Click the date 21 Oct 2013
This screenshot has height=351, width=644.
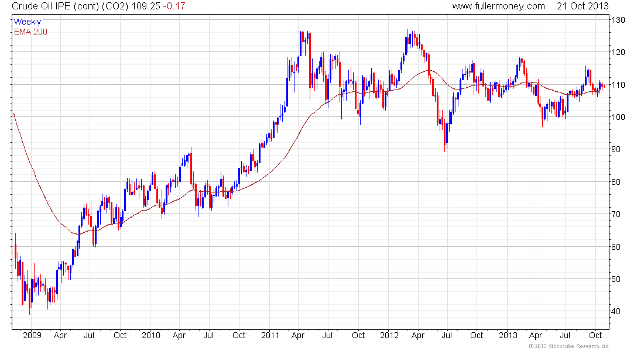[x=583, y=6]
